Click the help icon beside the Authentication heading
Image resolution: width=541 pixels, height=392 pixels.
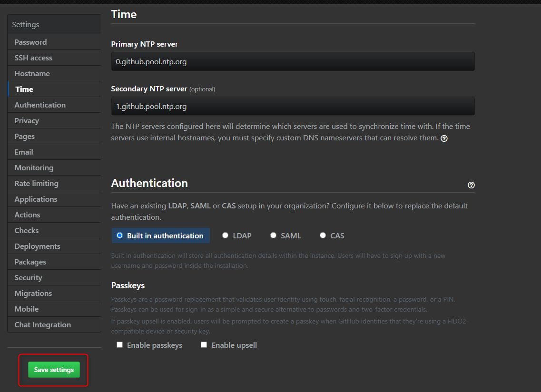(x=471, y=185)
